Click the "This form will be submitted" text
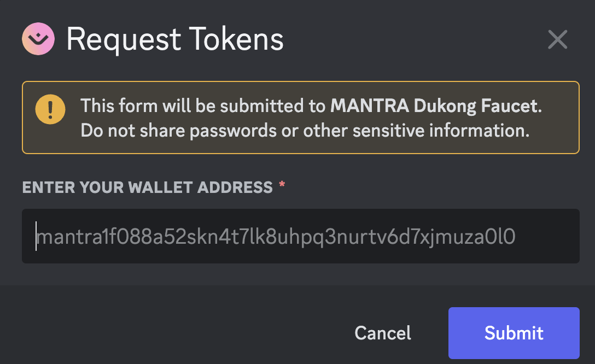The image size is (595, 364). click(x=203, y=105)
